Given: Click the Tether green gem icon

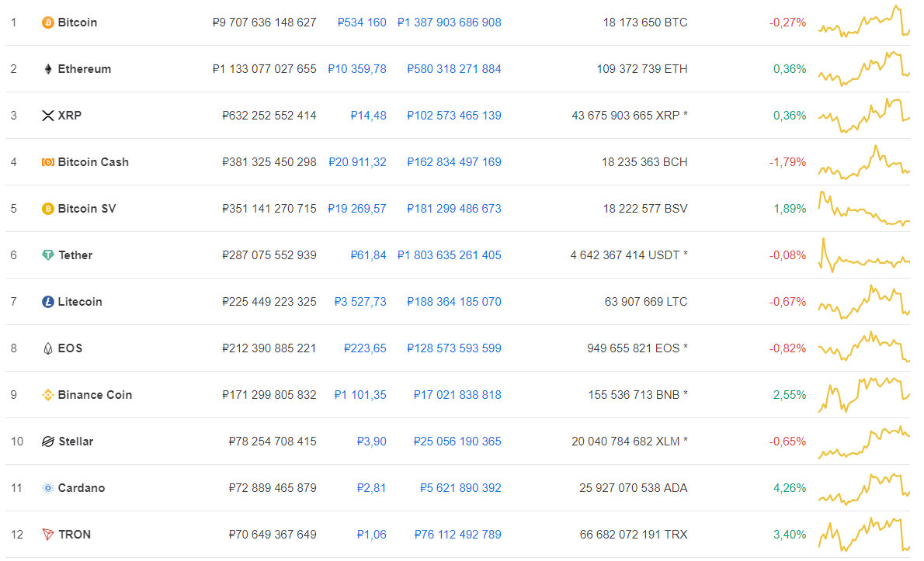Looking at the screenshot, I should pyautogui.click(x=47, y=255).
